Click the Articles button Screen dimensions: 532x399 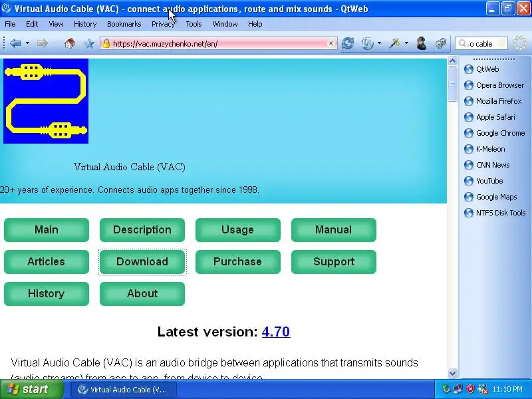47,262
